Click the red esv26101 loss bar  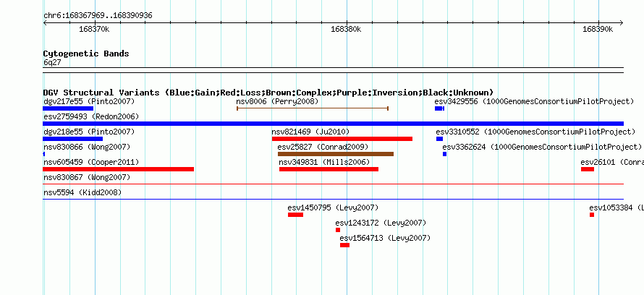[x=588, y=169]
